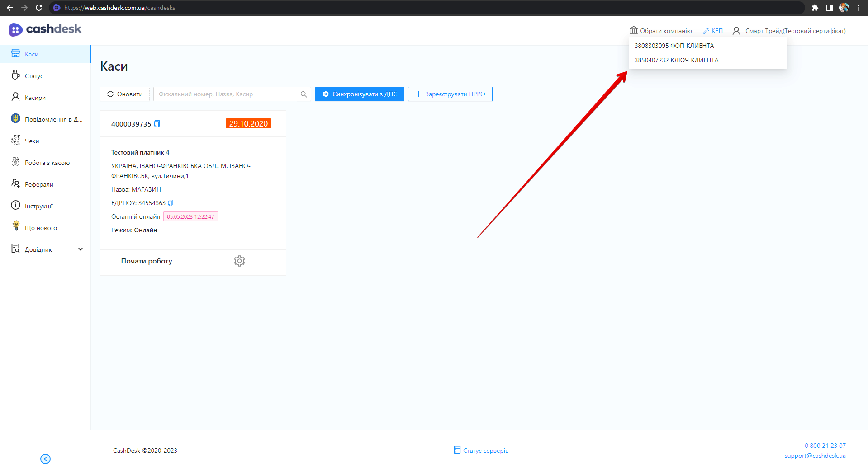Image resolution: width=868 pixels, height=470 pixels.
Task: Reload the page in browser
Action: [39, 8]
